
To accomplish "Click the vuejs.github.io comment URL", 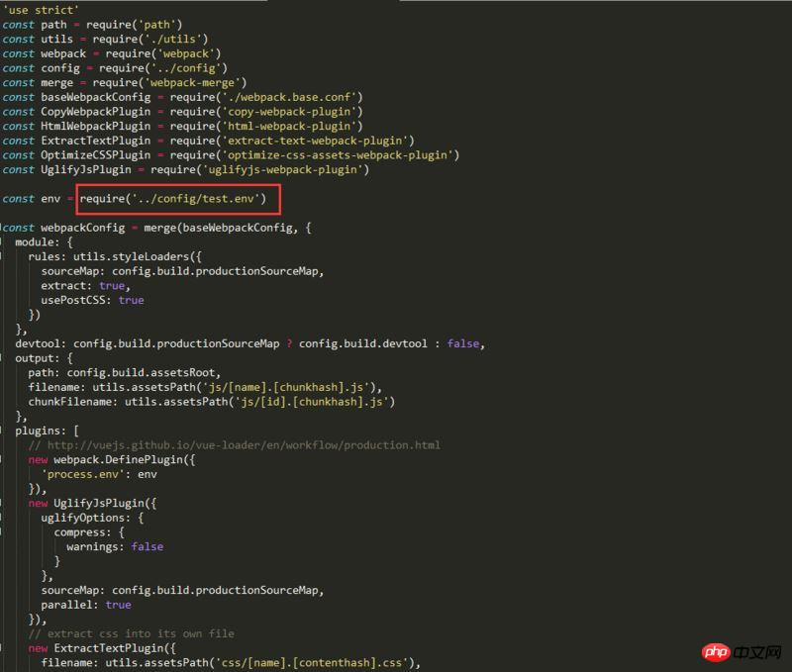I will tap(244, 445).
